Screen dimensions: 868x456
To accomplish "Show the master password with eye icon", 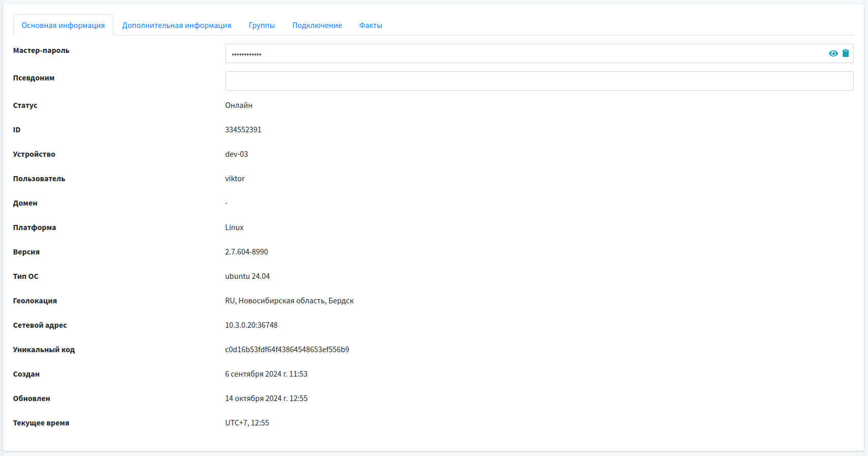I will coord(833,53).
